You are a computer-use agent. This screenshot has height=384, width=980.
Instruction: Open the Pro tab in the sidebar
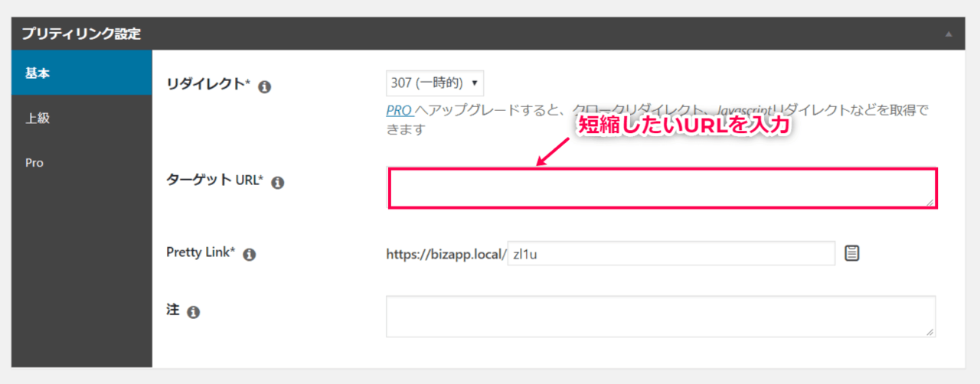click(82, 163)
